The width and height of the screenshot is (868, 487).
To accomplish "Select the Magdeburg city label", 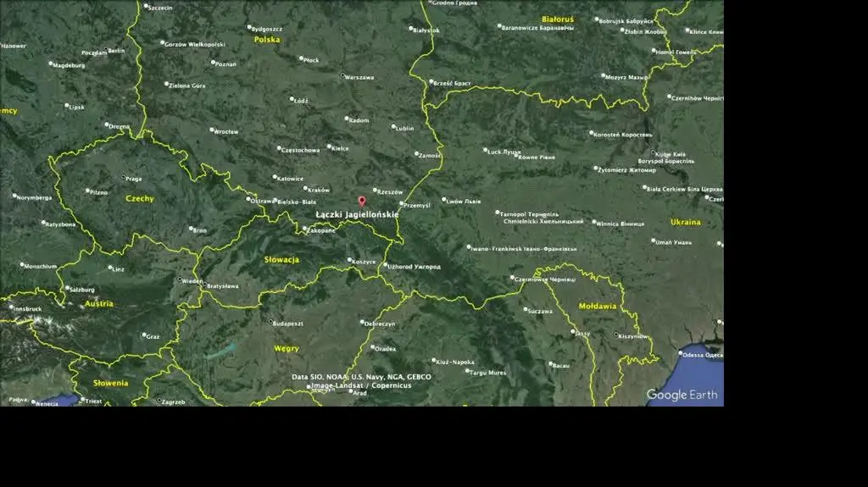I will [70, 65].
